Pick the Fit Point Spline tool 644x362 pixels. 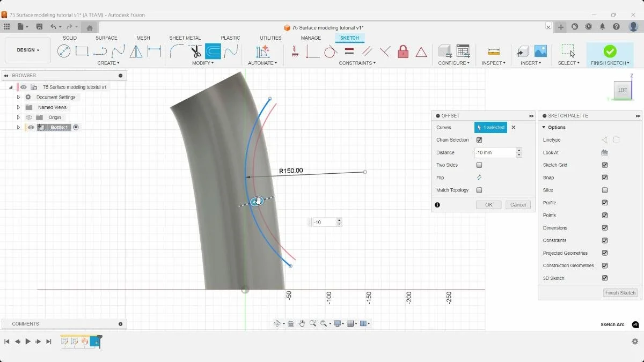click(118, 51)
